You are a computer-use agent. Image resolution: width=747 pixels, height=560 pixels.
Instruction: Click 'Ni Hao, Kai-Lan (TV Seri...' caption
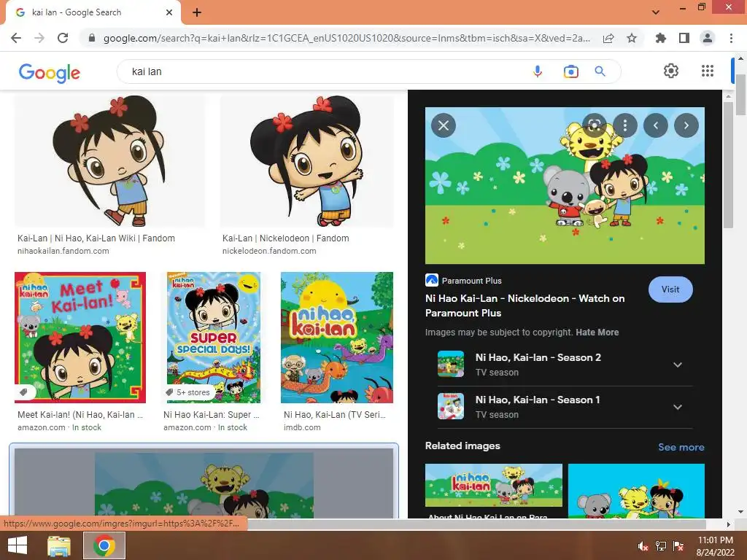click(334, 415)
